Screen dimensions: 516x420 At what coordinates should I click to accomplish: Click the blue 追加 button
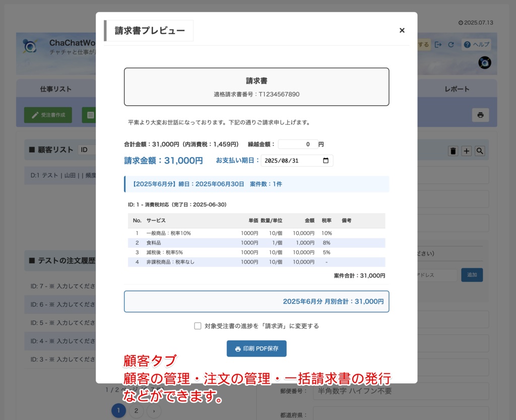pyautogui.click(x=472, y=275)
